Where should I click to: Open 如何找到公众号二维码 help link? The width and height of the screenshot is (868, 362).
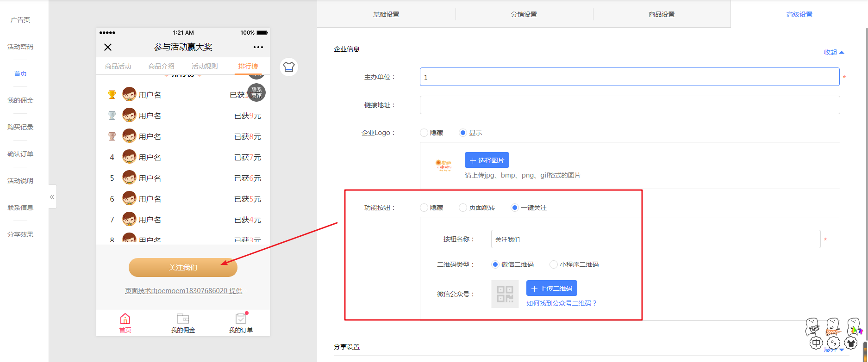[x=562, y=303]
